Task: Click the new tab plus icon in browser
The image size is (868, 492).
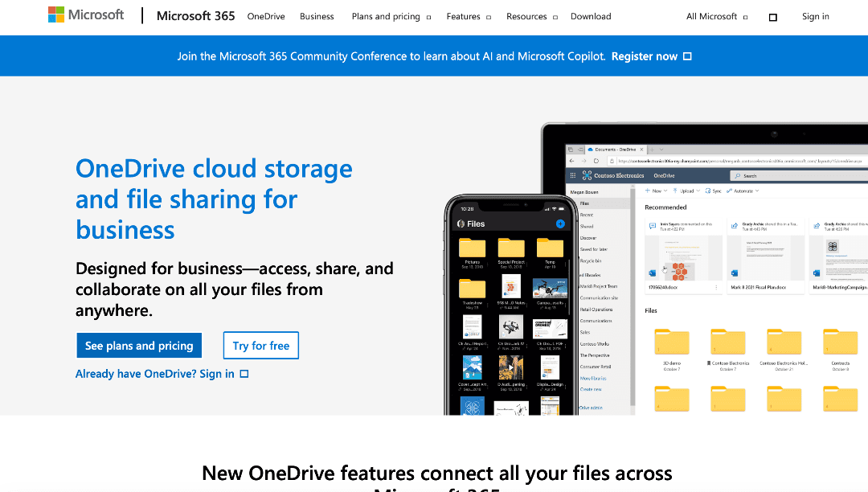Action: 651,150
